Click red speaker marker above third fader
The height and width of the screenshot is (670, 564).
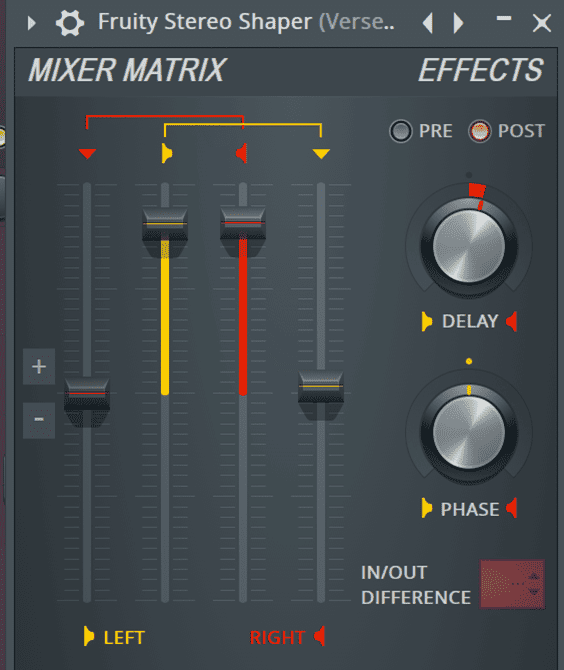click(x=242, y=153)
